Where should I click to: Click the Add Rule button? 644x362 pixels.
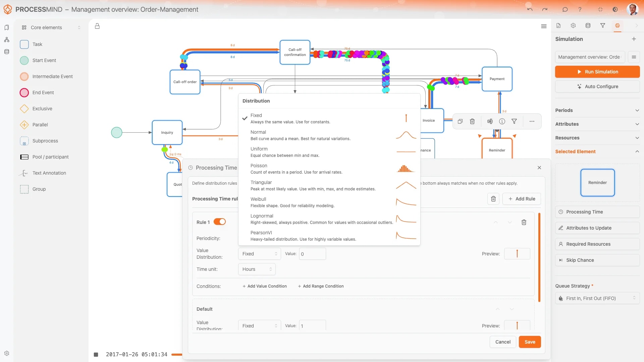click(x=522, y=199)
